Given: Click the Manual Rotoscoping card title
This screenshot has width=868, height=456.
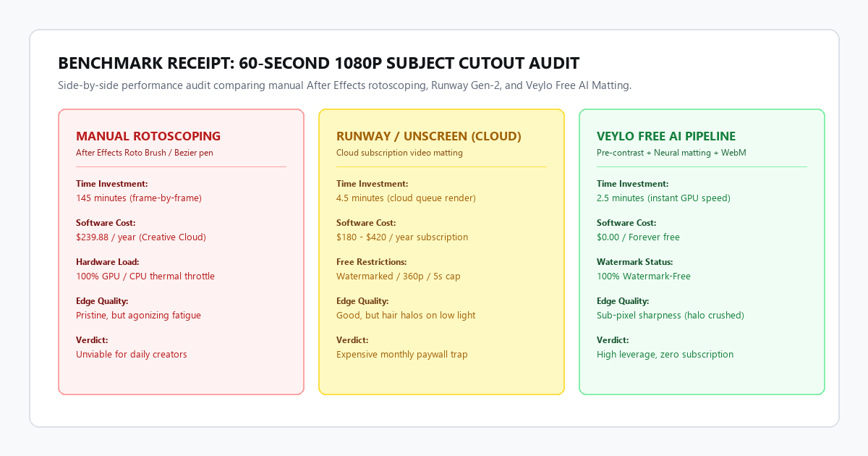Looking at the screenshot, I should [148, 136].
